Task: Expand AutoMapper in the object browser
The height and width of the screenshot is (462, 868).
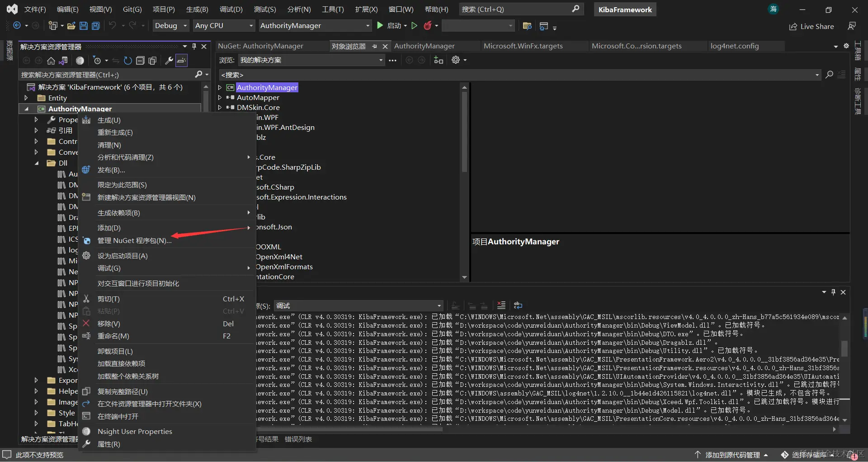Action: (220, 97)
